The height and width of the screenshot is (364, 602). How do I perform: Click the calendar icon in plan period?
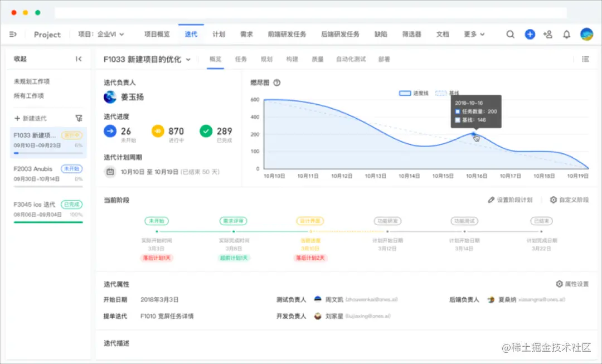pyautogui.click(x=110, y=172)
